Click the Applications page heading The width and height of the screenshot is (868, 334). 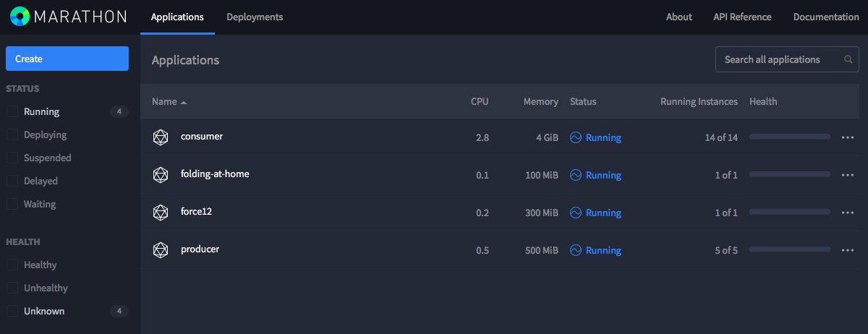tap(185, 60)
